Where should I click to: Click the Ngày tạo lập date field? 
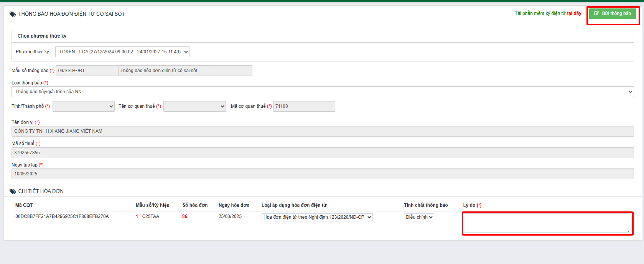(x=322, y=174)
